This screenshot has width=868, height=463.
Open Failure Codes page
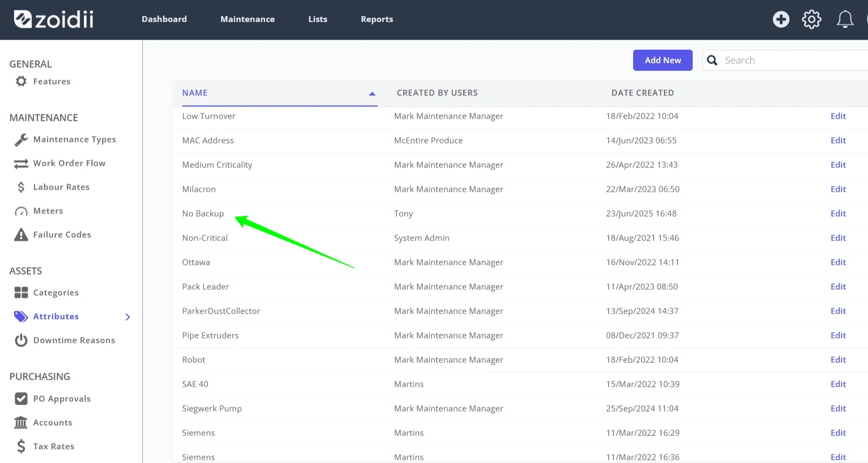[x=62, y=234]
